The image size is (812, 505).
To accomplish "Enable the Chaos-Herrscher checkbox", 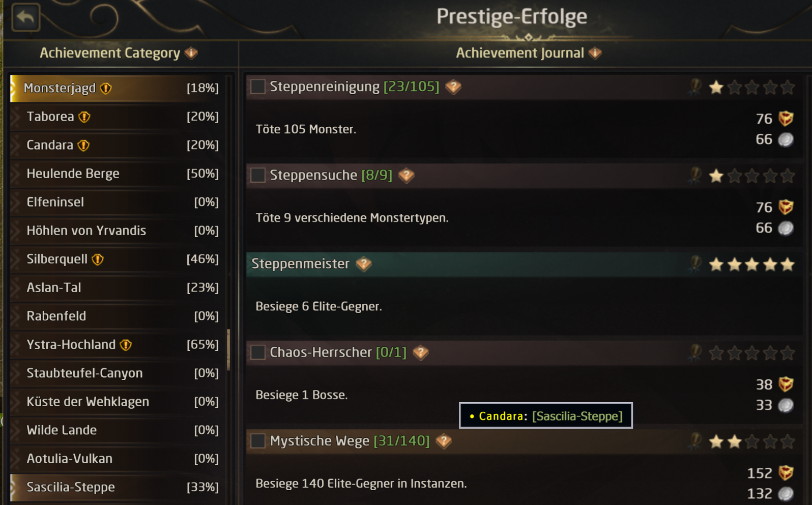I will (258, 352).
